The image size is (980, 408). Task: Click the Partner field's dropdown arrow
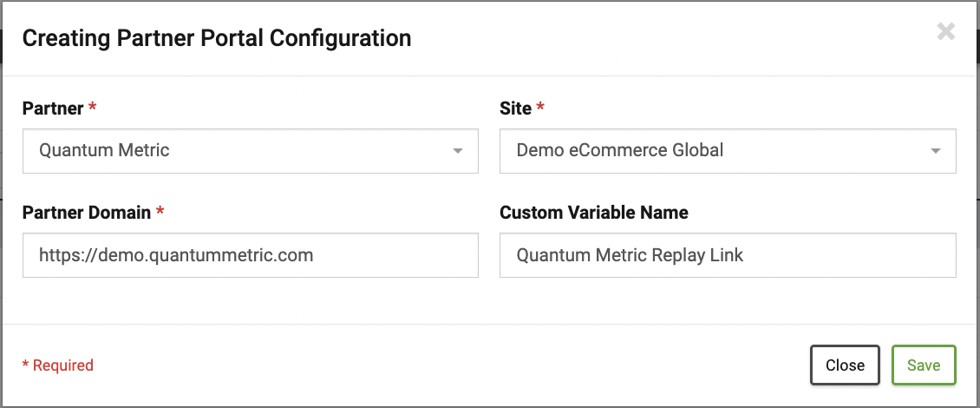point(458,151)
